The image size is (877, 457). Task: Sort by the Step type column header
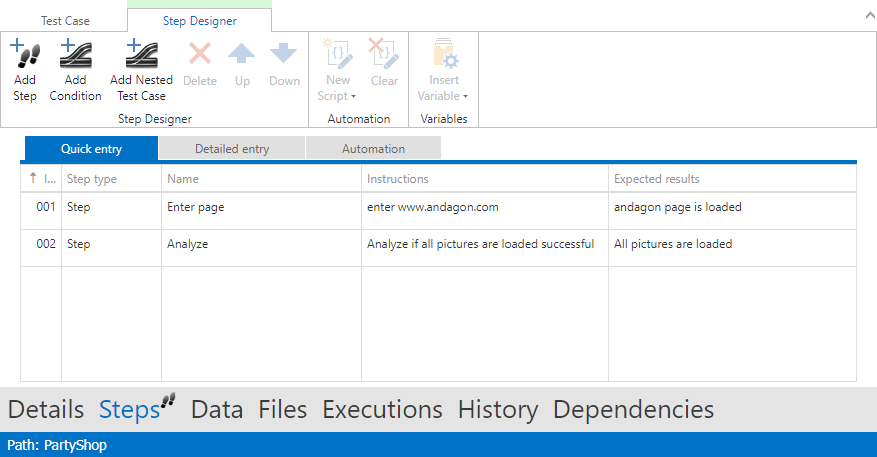[92, 179]
